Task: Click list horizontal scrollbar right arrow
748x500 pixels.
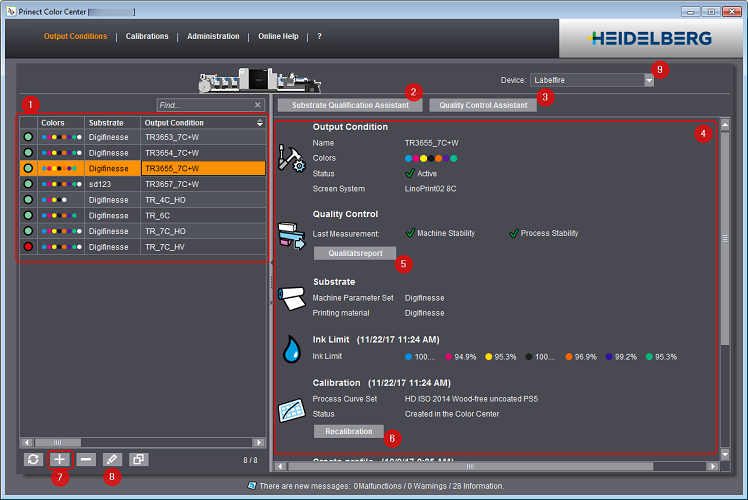Action: pos(259,442)
